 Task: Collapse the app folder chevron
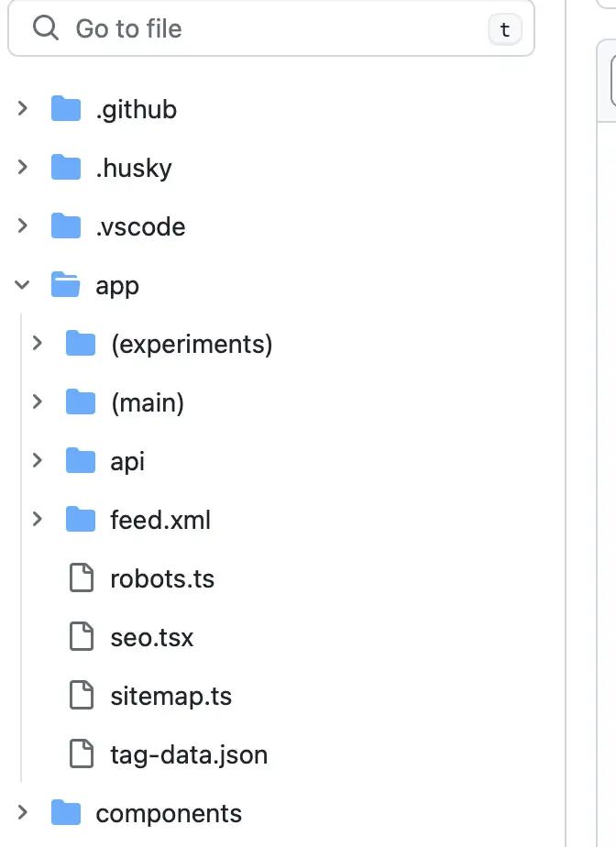[22, 285]
